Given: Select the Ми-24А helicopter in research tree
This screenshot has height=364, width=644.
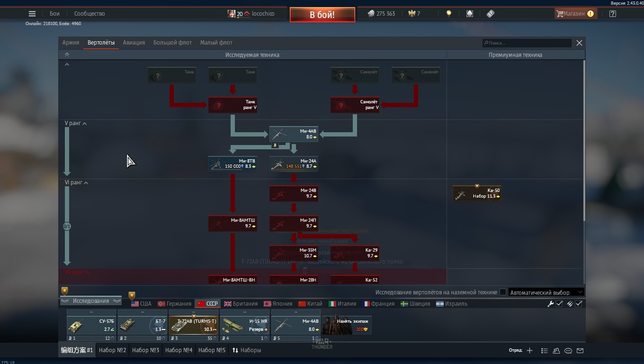Looking at the screenshot, I should [294, 164].
